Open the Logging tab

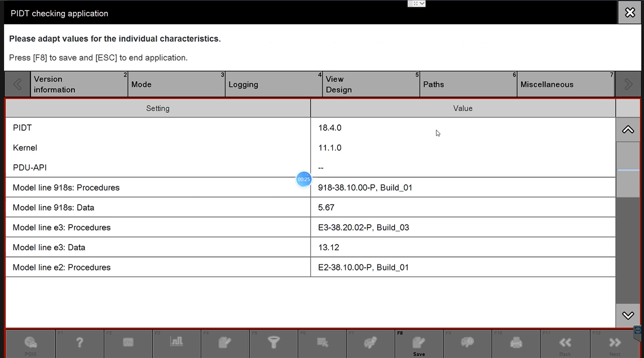tap(274, 85)
